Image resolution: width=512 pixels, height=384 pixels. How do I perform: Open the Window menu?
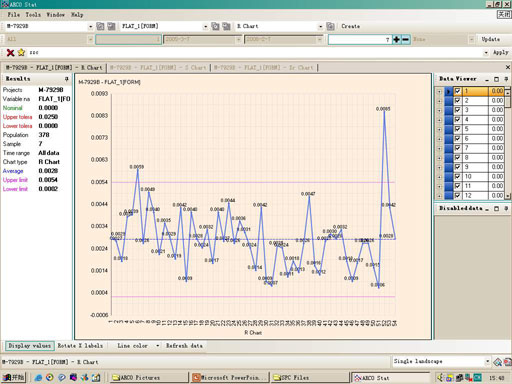(x=56, y=15)
